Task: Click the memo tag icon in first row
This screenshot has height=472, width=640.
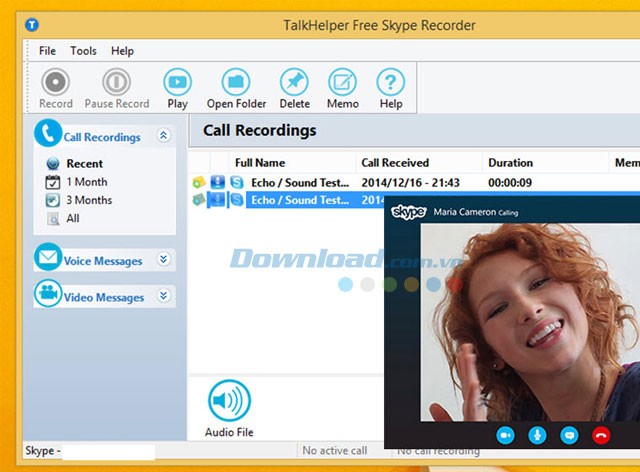Action: pyautogui.click(x=199, y=182)
